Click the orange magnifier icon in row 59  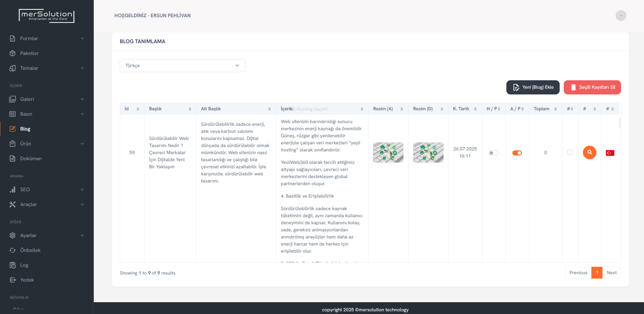[x=589, y=152]
